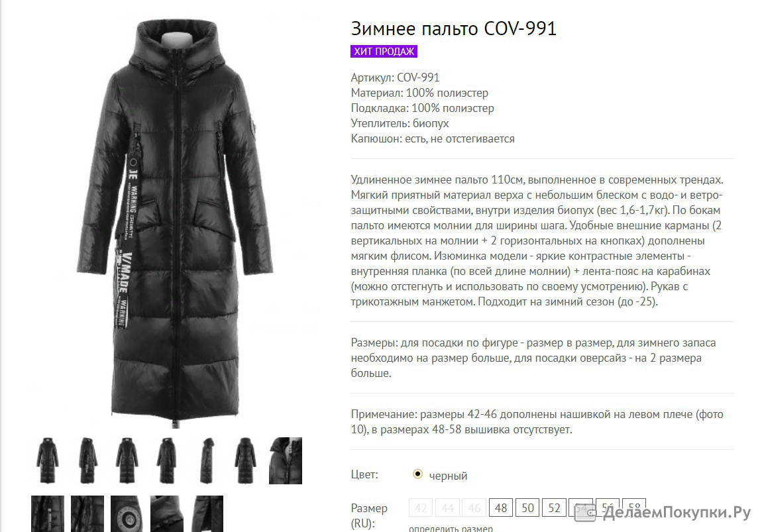Pick size 44 option
The height and width of the screenshot is (532, 760).
coord(447,507)
